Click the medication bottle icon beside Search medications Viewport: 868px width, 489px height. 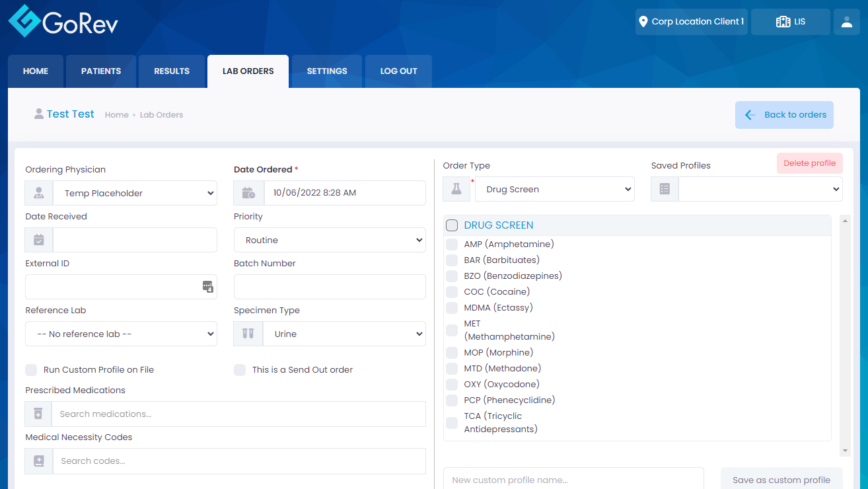(38, 414)
